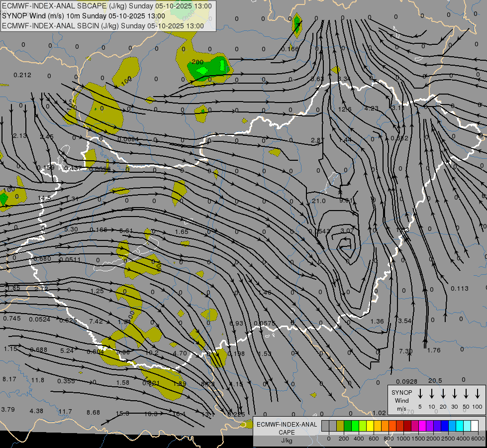Click the 50 m/s wind arrow in legend
This screenshot has height=448, width=487.
click(x=466, y=394)
